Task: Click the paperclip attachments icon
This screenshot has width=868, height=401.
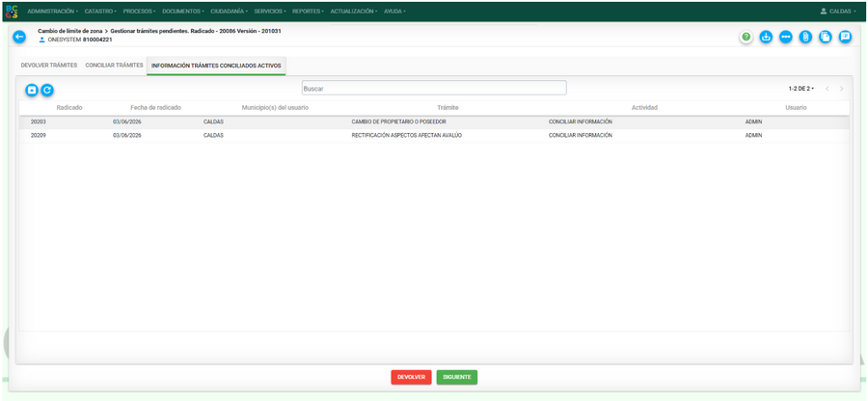Action: [x=805, y=37]
